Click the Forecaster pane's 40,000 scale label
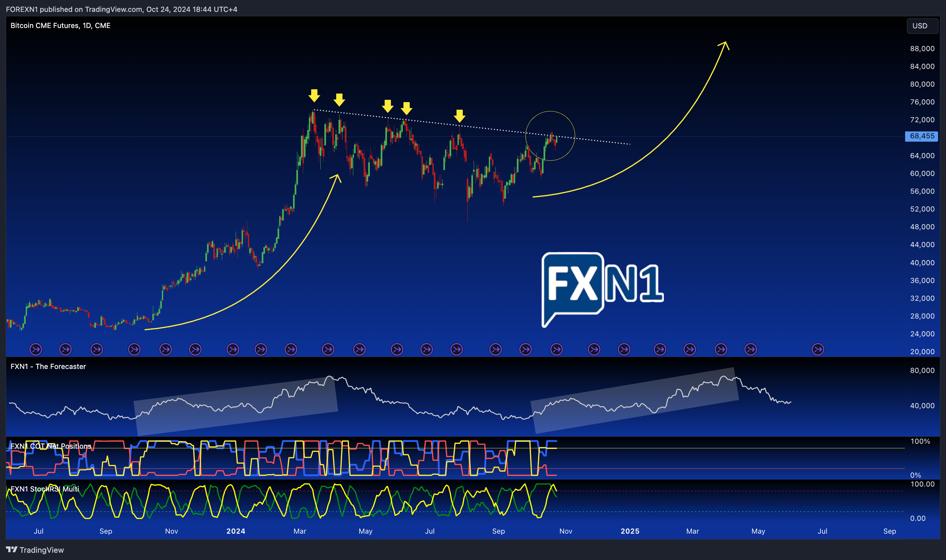Viewport: 946px width, 560px height. pyautogui.click(x=922, y=406)
